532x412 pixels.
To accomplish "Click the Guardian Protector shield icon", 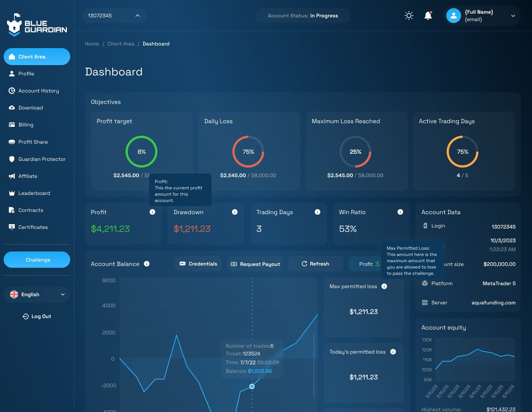I will click(x=12, y=159).
